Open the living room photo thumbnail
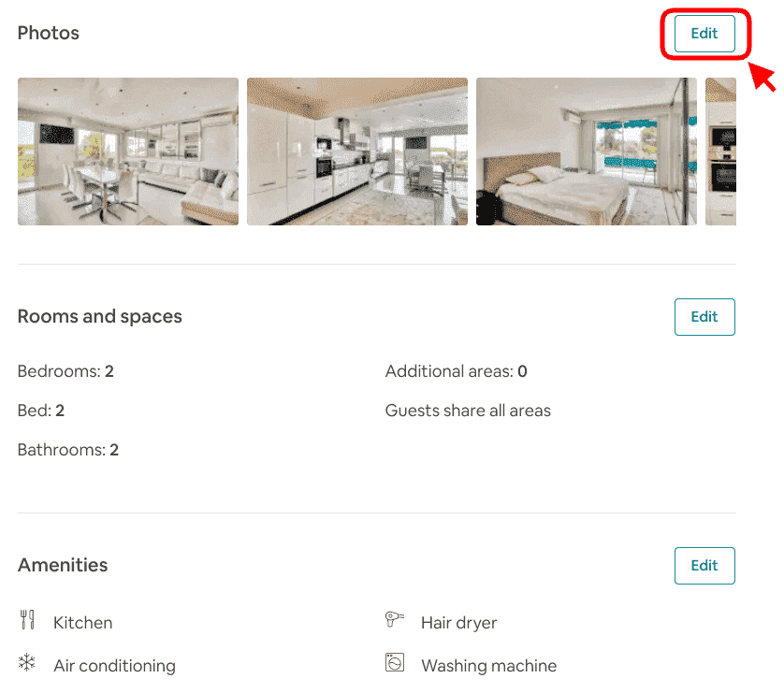 point(127,151)
